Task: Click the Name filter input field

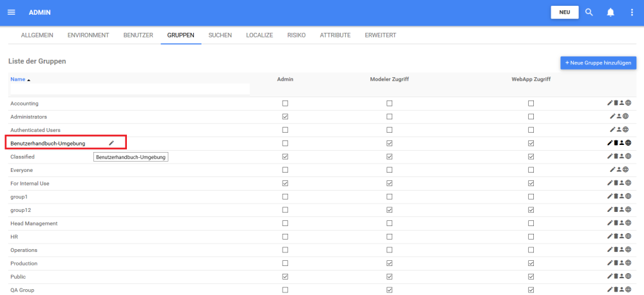Action: pos(130,89)
